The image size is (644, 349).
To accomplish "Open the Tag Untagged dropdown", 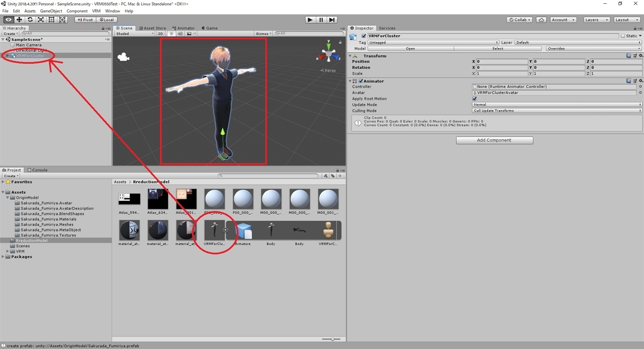I will (x=434, y=42).
